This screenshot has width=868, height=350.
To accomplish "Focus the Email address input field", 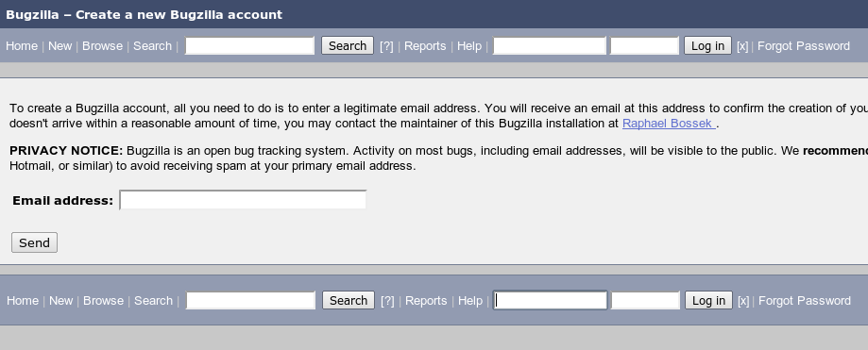I will pyautogui.click(x=243, y=200).
